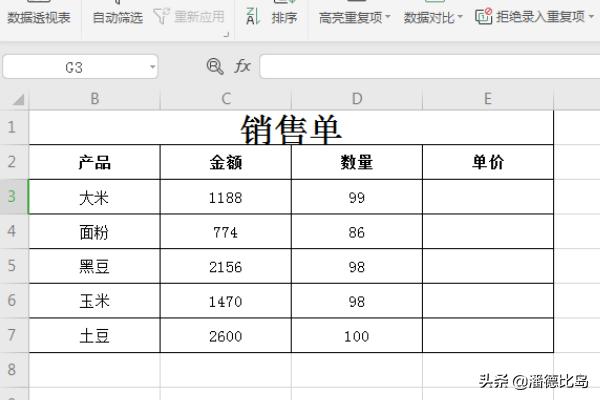The height and width of the screenshot is (400, 600).
Task: Select column C header
Action: tap(226, 98)
